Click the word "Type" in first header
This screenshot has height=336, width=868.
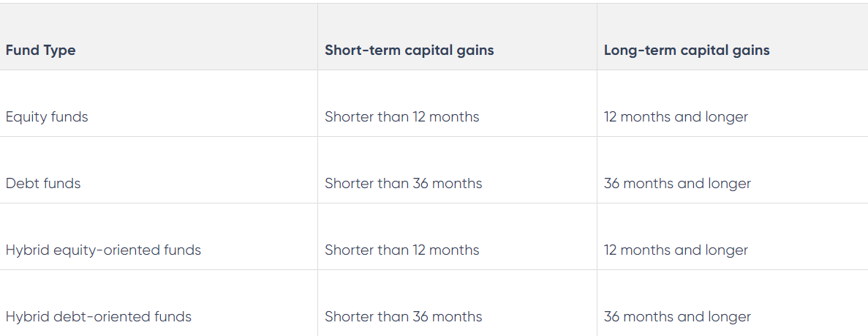(x=59, y=51)
